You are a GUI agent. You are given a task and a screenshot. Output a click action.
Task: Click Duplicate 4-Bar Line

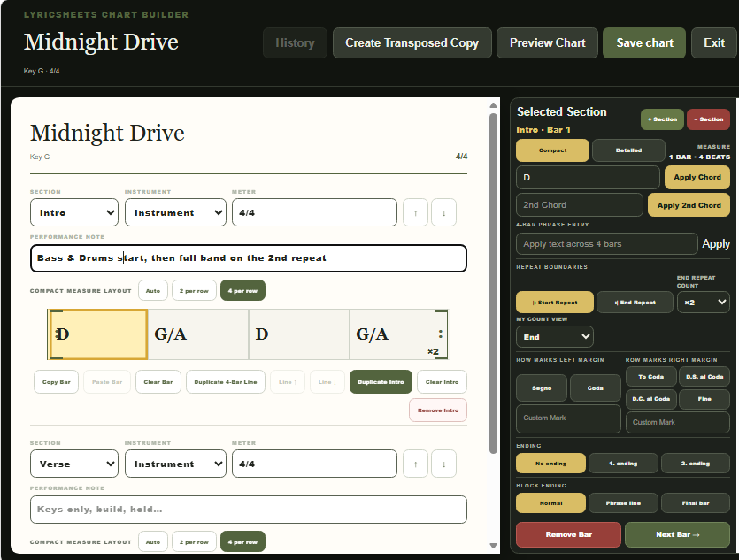pos(226,382)
